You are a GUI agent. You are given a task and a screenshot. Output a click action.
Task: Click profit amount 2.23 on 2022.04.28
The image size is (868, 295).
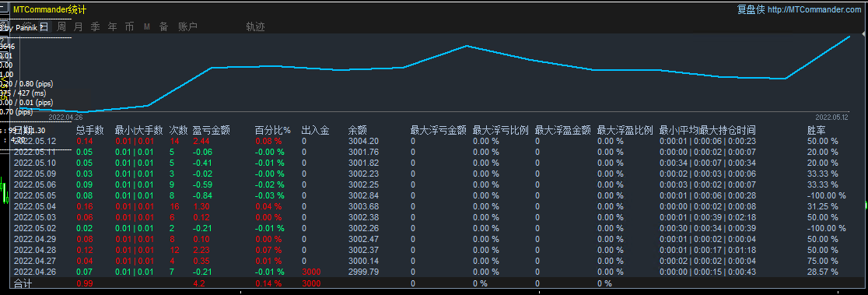click(201, 250)
